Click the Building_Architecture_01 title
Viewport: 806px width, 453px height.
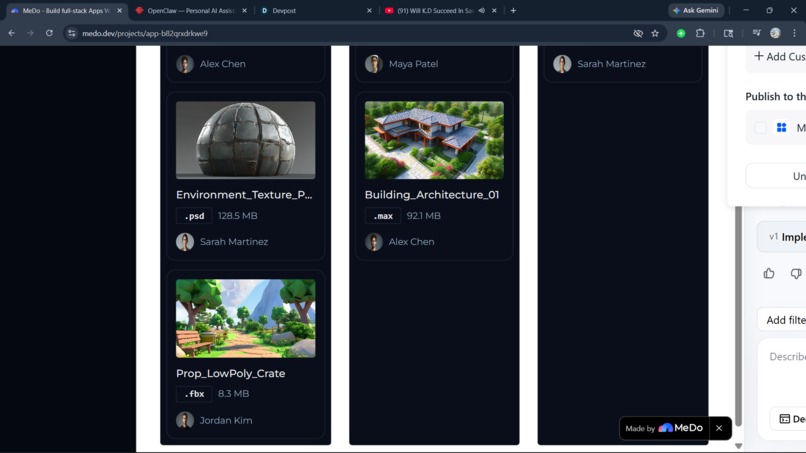432,195
